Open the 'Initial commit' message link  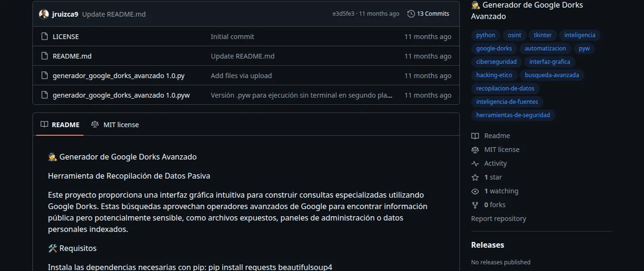232,37
